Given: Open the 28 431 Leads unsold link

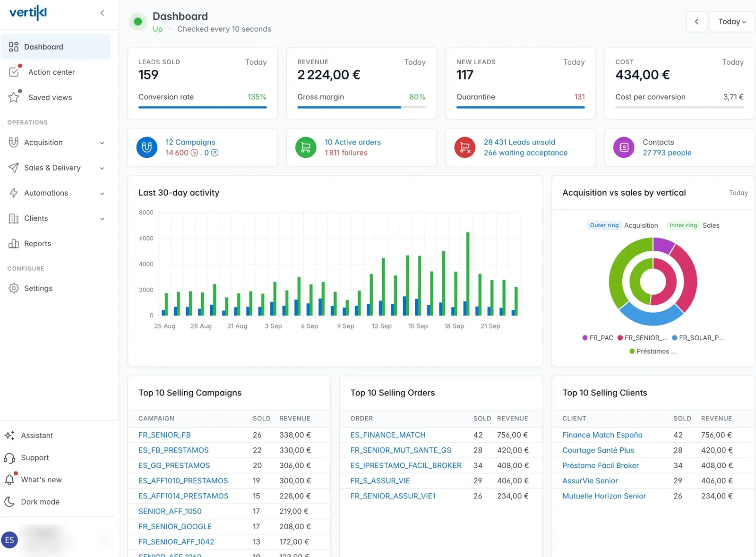Looking at the screenshot, I should click(x=519, y=142).
